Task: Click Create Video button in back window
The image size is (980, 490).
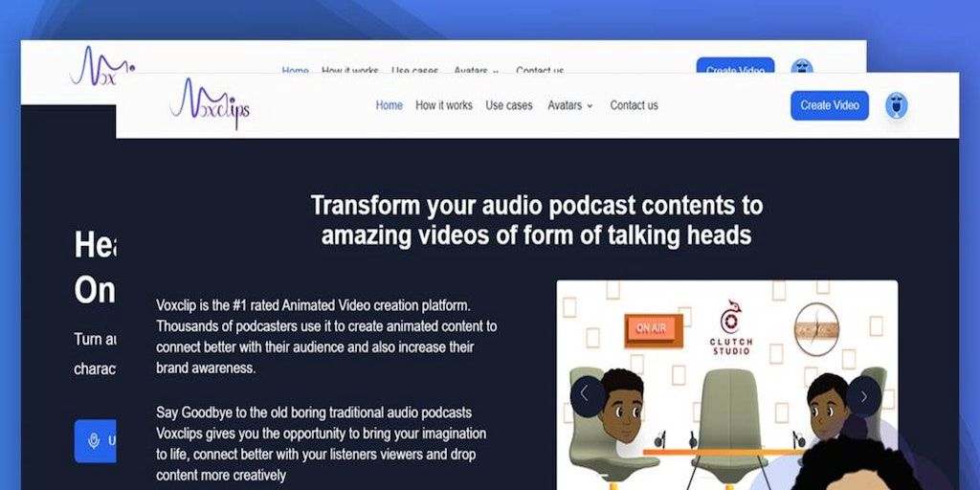Action: [x=735, y=66]
